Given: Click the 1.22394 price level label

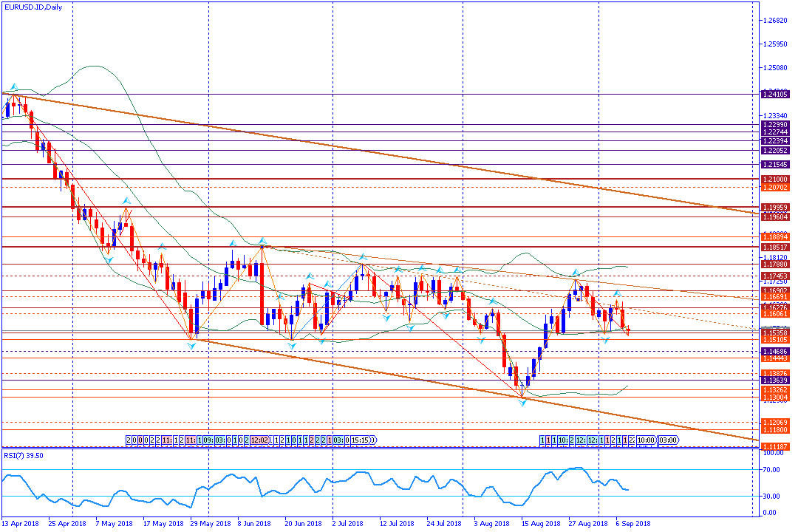Looking at the screenshot, I should tap(775, 141).
